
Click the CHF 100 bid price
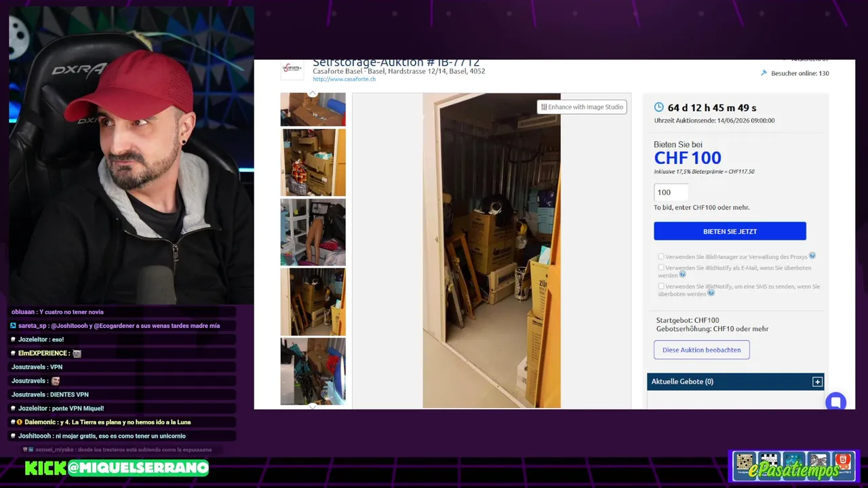pyautogui.click(x=687, y=158)
